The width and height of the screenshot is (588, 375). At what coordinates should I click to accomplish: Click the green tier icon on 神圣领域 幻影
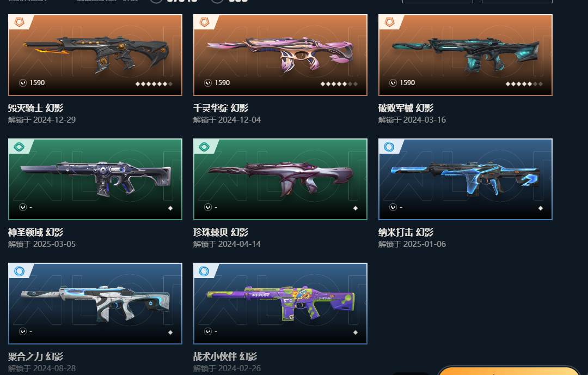[19, 147]
